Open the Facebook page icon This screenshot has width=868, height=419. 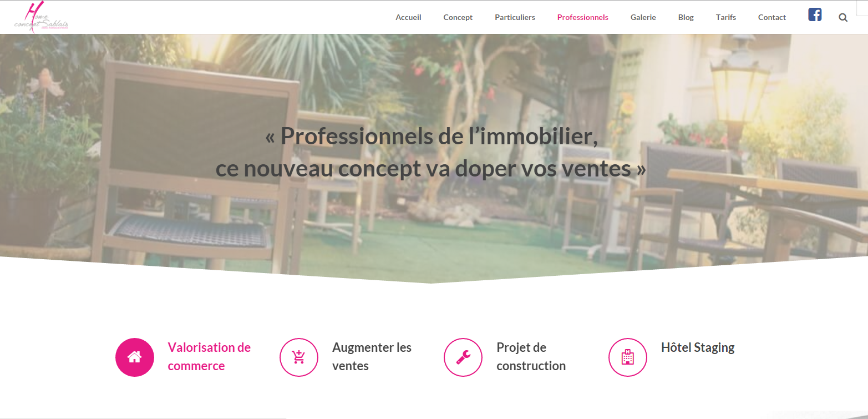(x=815, y=14)
